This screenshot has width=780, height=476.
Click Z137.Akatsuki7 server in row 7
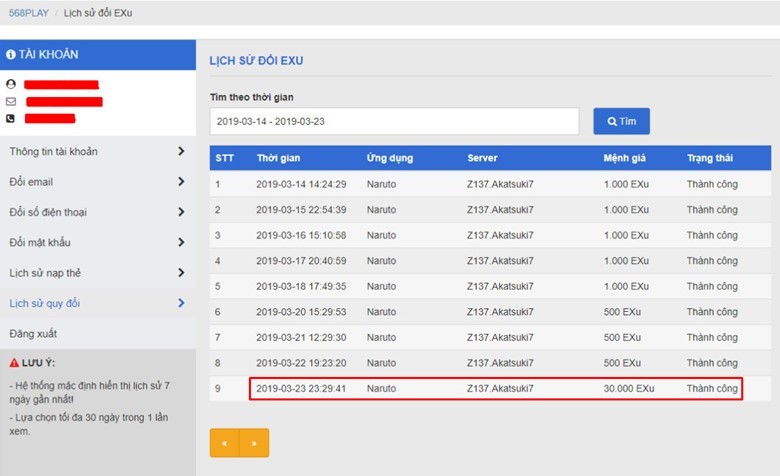tap(500, 337)
